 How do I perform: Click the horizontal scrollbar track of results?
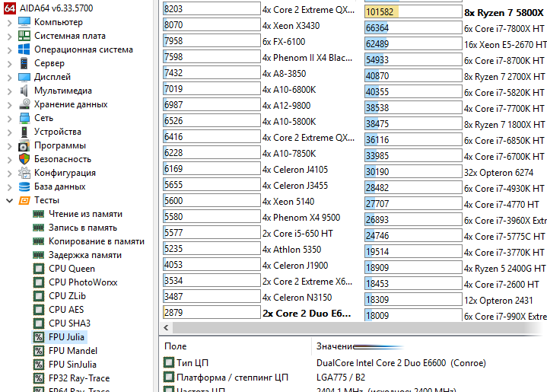[x=356, y=328]
